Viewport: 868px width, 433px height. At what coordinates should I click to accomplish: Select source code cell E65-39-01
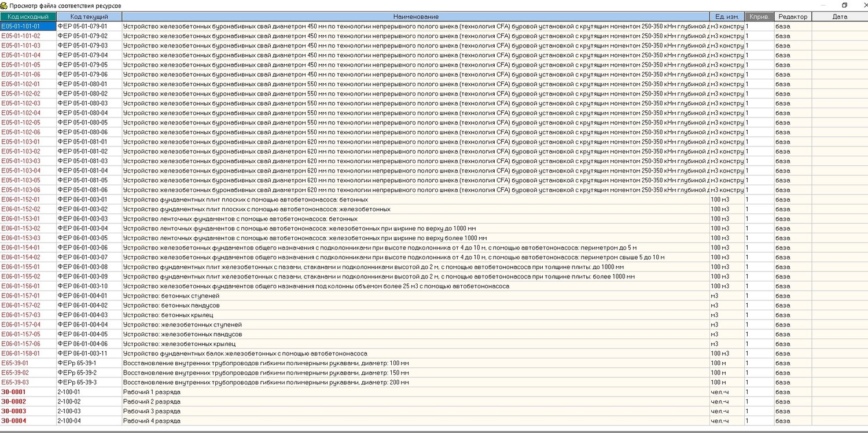pos(28,363)
